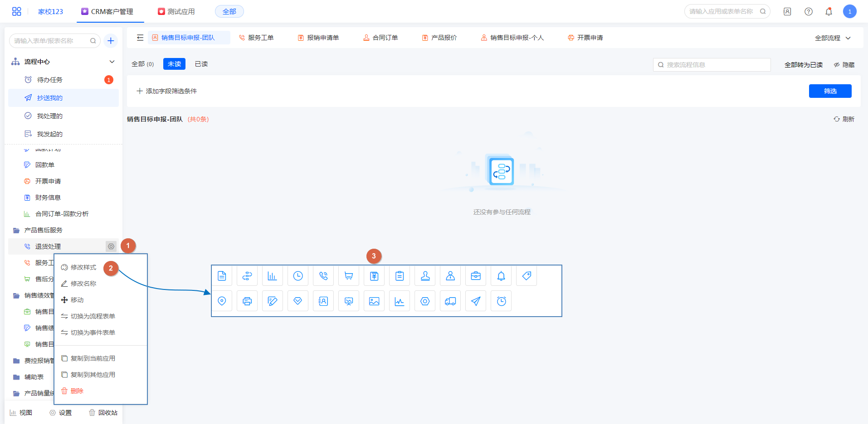This screenshot has width=868, height=424.
Task: Open notifications bell in top bar
Action: tap(829, 12)
